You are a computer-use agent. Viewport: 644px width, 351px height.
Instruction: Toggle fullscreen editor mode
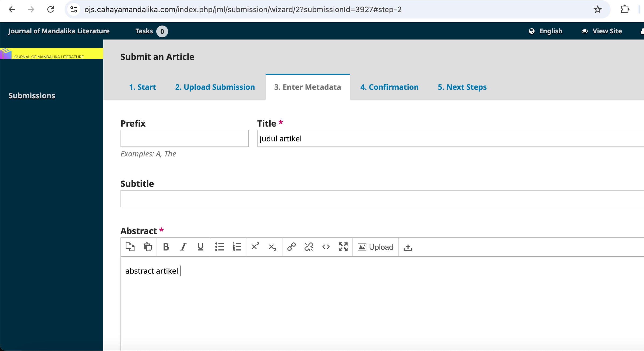pos(343,247)
